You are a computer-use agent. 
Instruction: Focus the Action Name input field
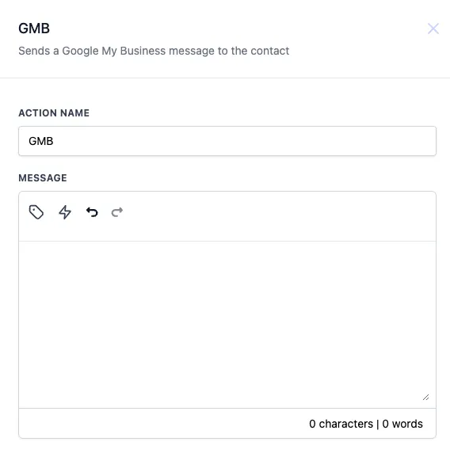tap(227, 141)
